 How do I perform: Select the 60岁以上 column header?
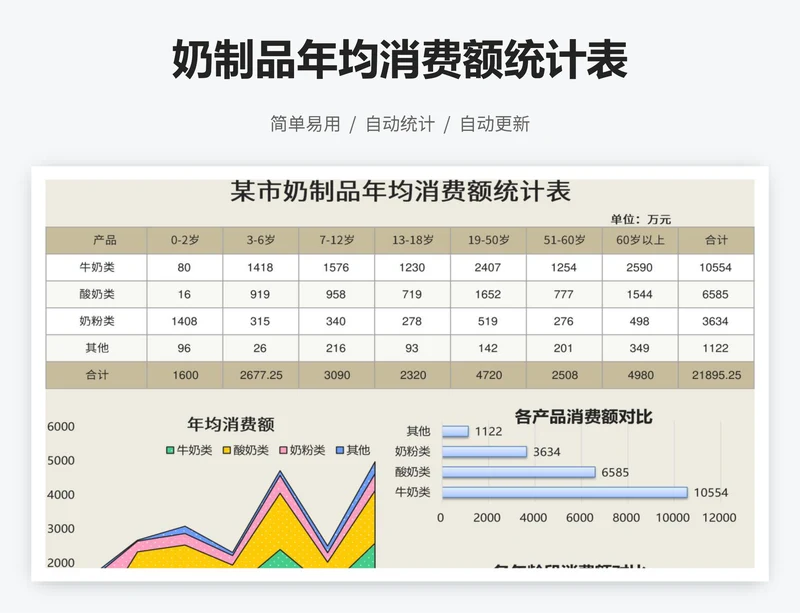[640, 240]
